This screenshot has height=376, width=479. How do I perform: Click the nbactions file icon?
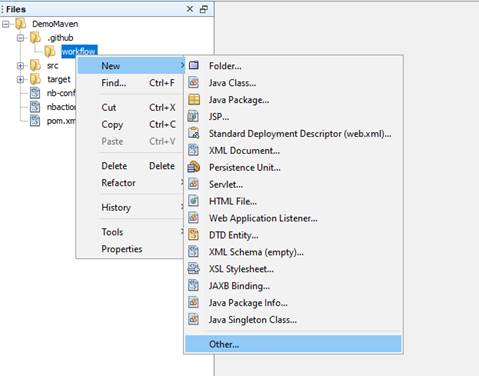point(35,107)
